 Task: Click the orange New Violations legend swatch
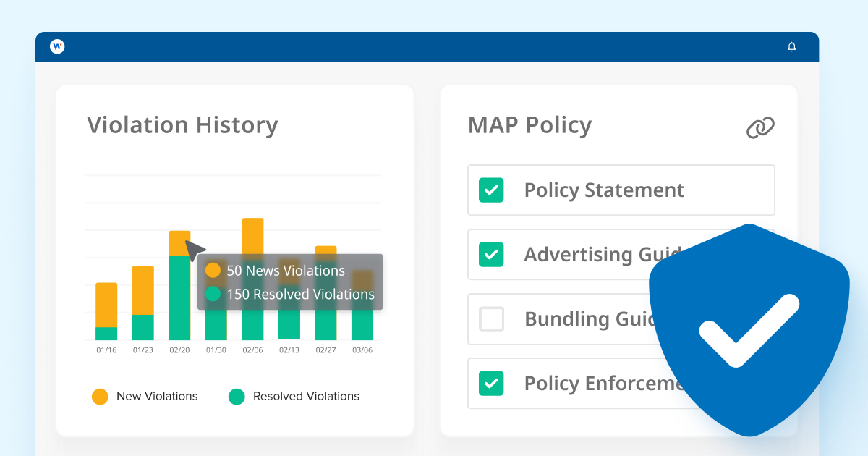coord(100,397)
